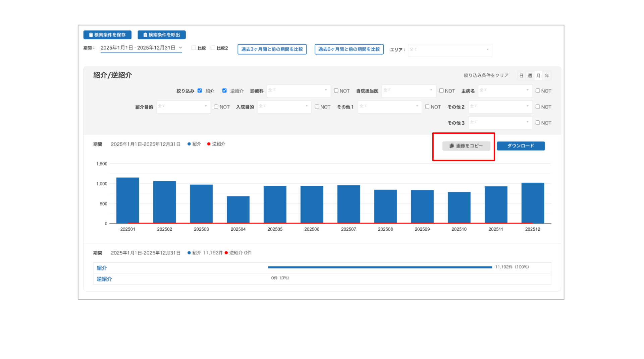
Task: Check NOT box for 診療科
Action: coord(336,91)
